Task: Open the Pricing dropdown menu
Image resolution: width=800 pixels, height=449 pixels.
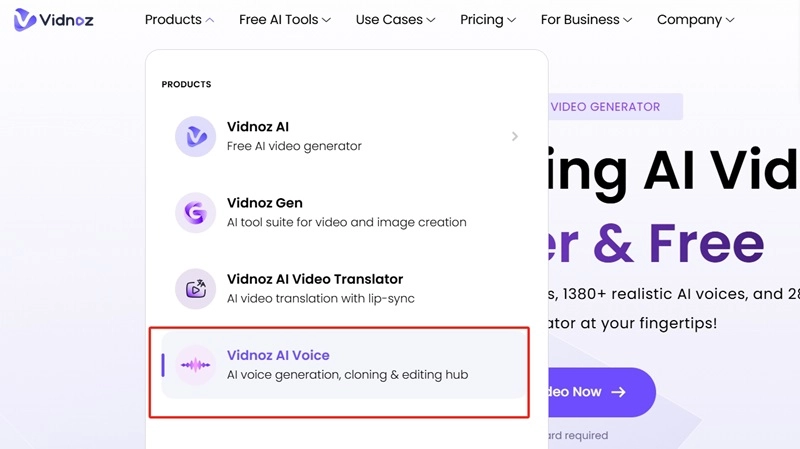Action: pos(488,20)
